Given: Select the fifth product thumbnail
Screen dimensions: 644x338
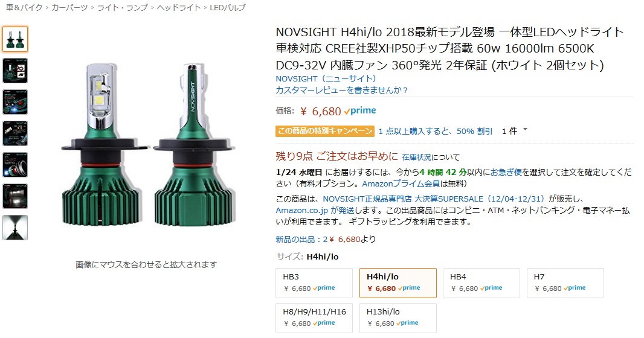Looking at the screenshot, I should click(15, 165).
